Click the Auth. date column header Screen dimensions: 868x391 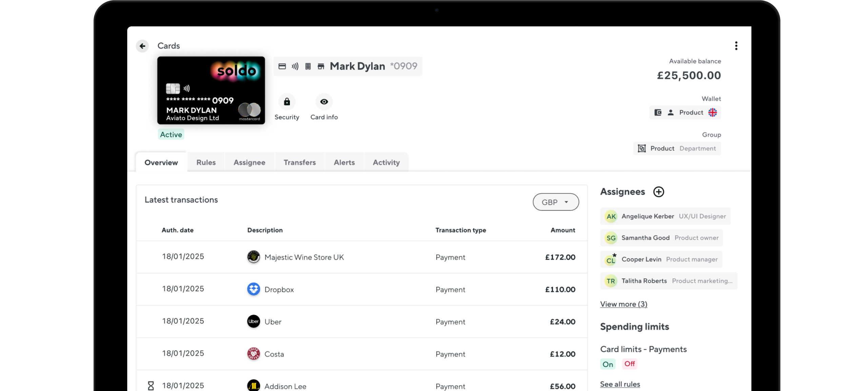point(177,230)
